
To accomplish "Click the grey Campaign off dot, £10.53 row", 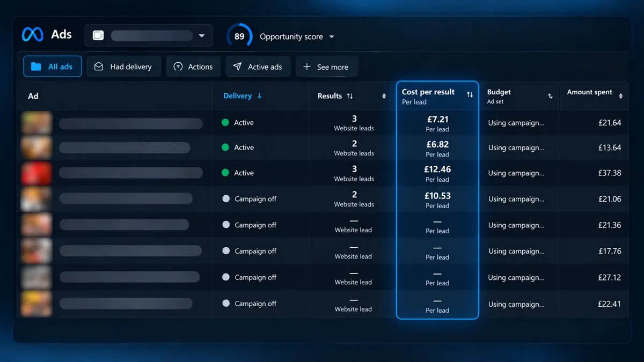I will coord(226,198).
